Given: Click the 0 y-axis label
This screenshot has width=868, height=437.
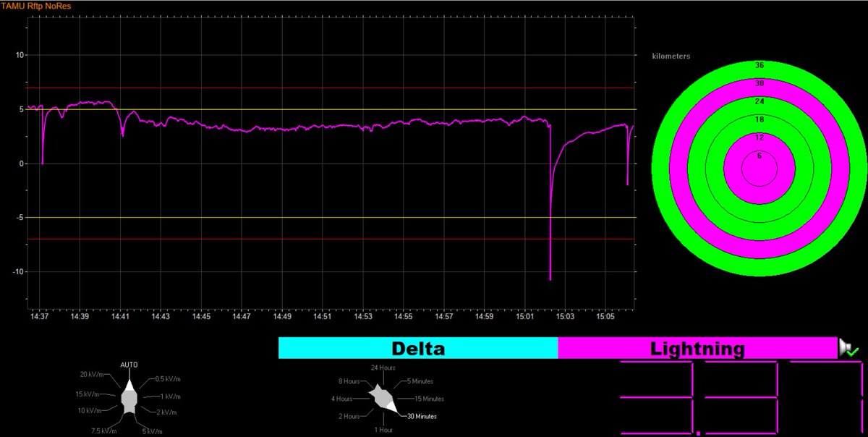Looking at the screenshot, I should (x=23, y=164).
